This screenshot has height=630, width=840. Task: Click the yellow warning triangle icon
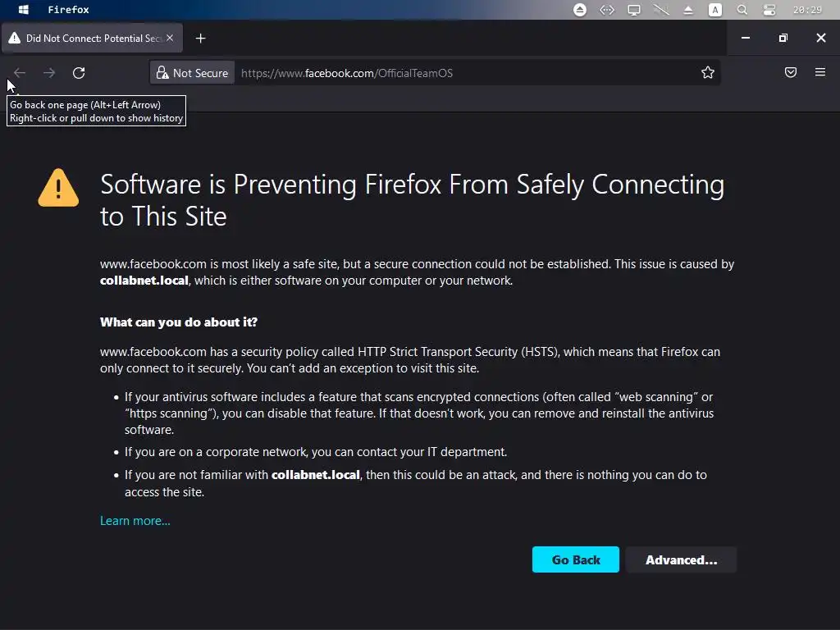point(58,188)
